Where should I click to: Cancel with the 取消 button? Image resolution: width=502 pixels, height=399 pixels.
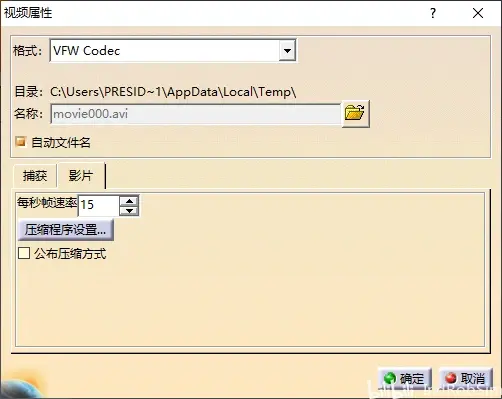click(x=466, y=378)
